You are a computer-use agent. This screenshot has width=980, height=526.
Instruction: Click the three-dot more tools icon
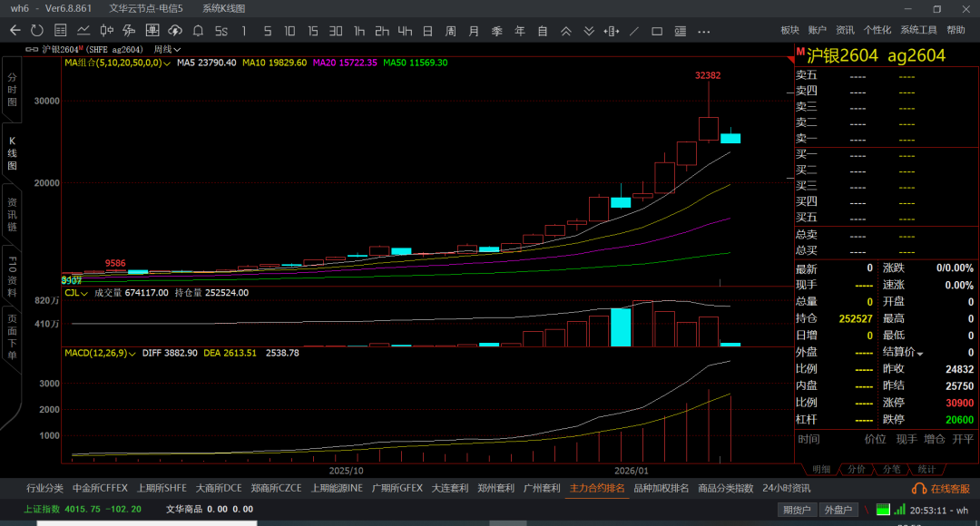click(702, 30)
